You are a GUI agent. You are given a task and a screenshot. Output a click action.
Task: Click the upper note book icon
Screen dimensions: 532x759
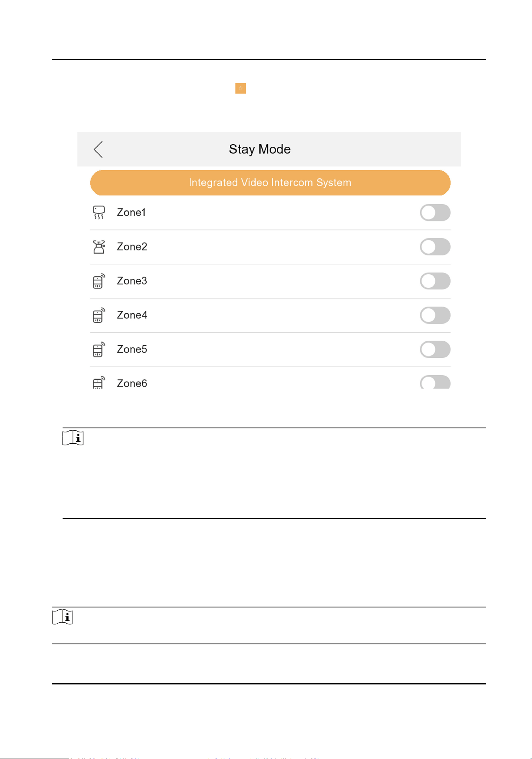73,438
